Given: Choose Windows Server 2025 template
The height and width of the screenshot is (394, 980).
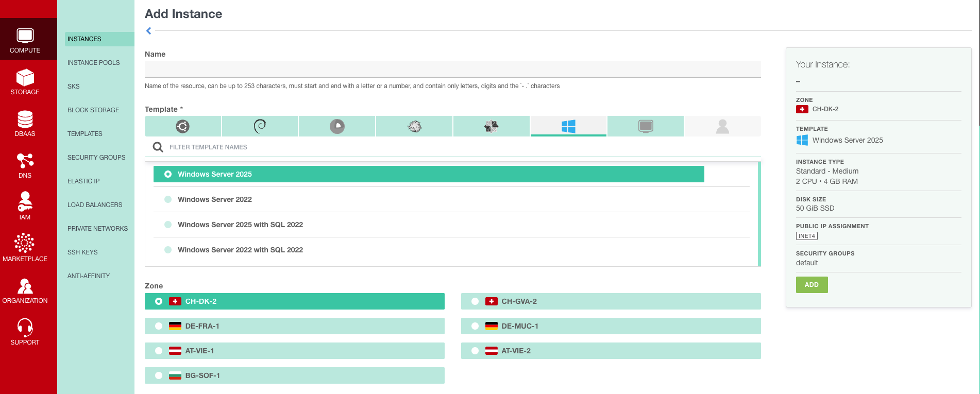Looking at the screenshot, I should 429,174.
